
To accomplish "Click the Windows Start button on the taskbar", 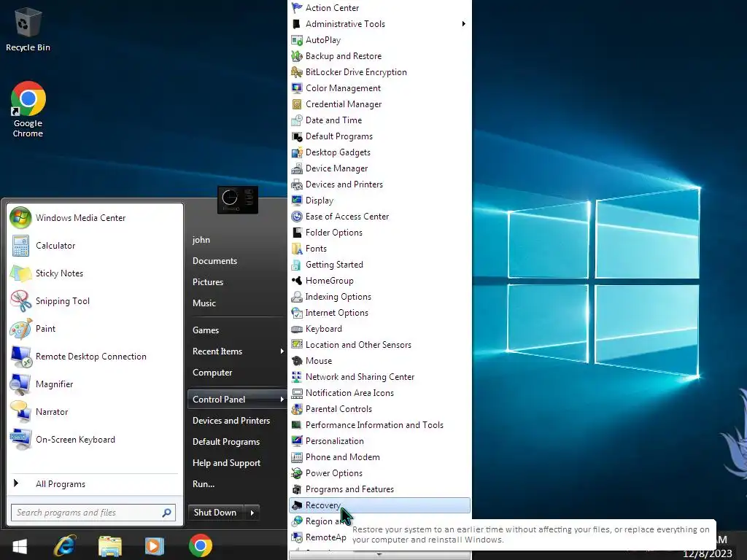I will coord(20,545).
